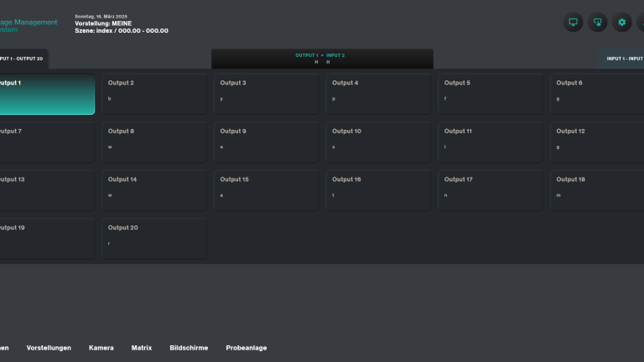Switch to the Output 1 - Output 20 tab
The height and width of the screenshot is (362, 644).
[x=23, y=59]
